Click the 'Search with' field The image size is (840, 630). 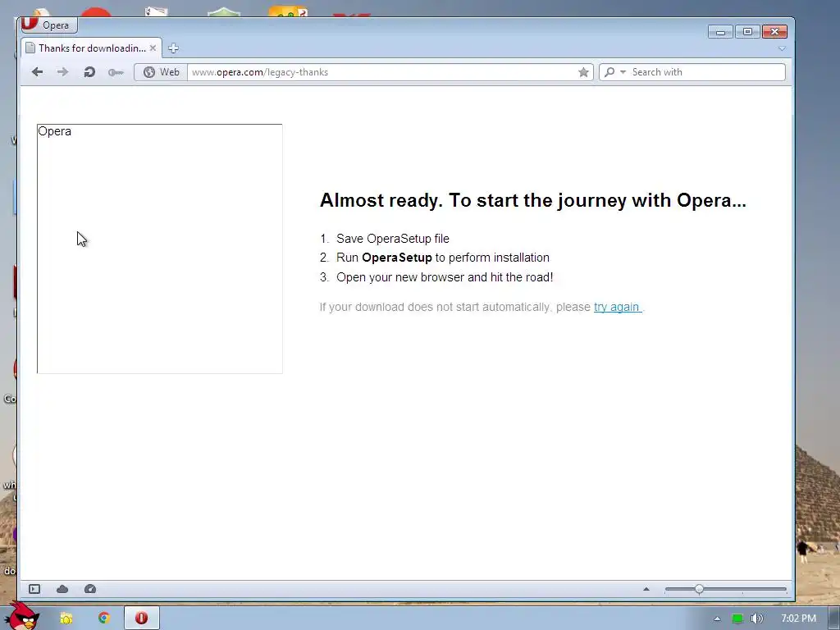[x=706, y=72]
